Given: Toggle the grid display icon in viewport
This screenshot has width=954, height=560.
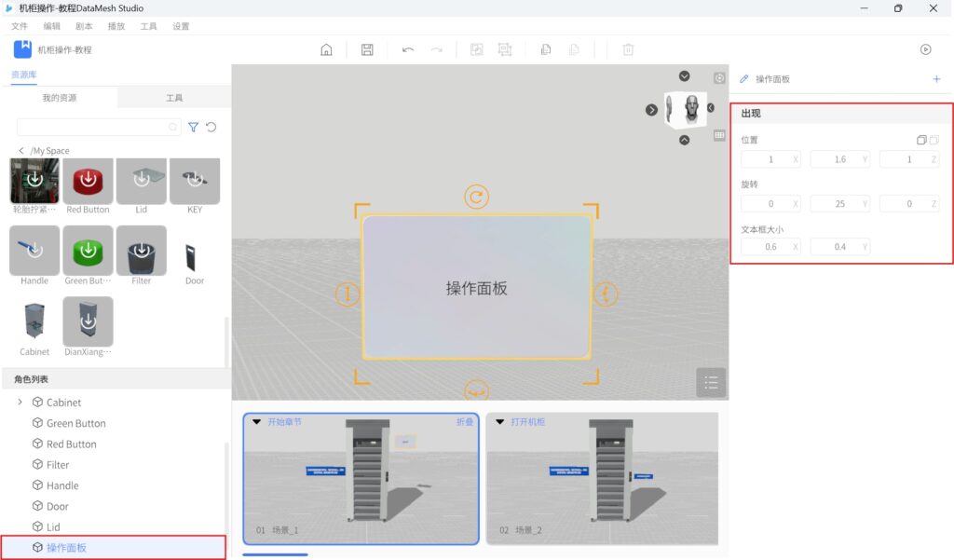Looking at the screenshot, I should [x=719, y=135].
